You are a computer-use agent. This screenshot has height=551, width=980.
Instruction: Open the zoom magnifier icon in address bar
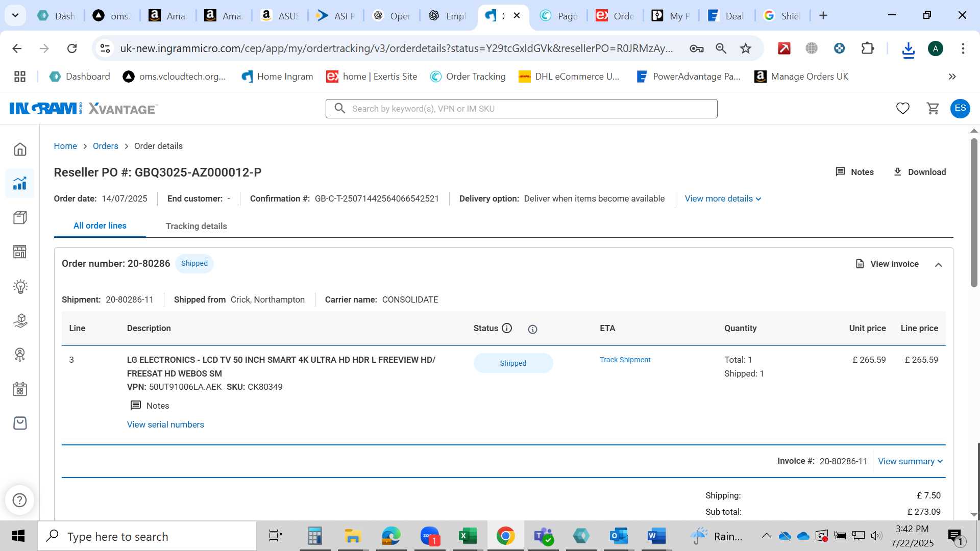pyautogui.click(x=721, y=48)
